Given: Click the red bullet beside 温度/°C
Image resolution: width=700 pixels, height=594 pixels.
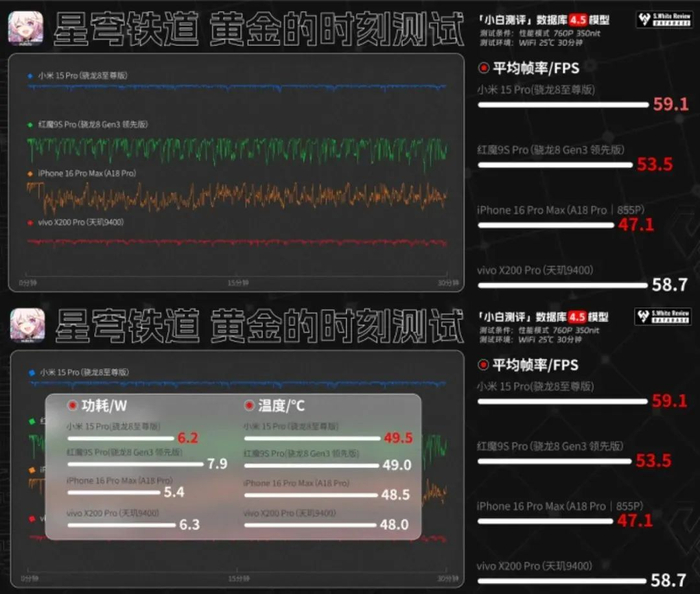Looking at the screenshot, I should tap(249, 405).
